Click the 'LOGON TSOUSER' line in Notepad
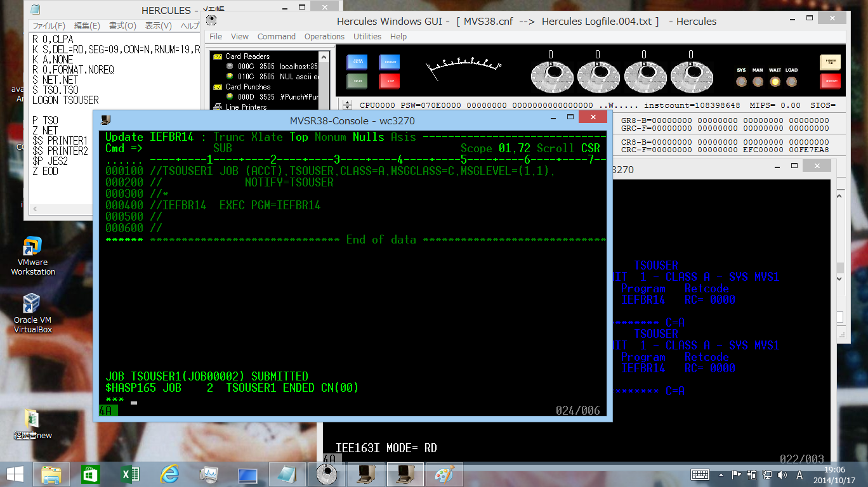This screenshot has width=868, height=487. pos(65,100)
